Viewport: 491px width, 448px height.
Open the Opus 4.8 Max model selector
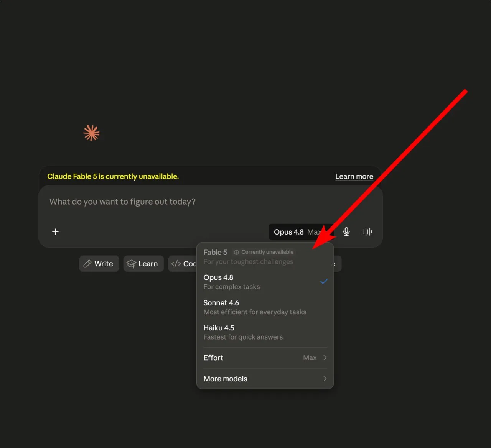click(x=301, y=232)
